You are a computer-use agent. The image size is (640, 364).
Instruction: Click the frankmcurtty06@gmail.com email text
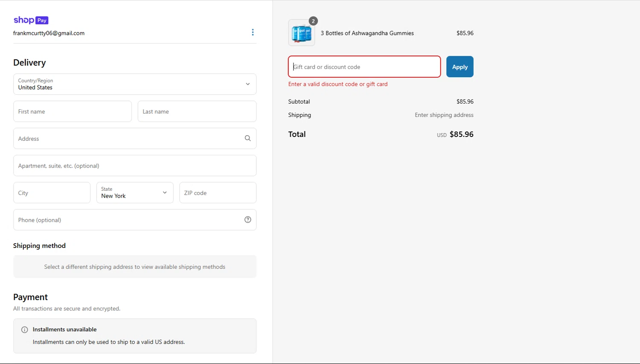point(49,33)
